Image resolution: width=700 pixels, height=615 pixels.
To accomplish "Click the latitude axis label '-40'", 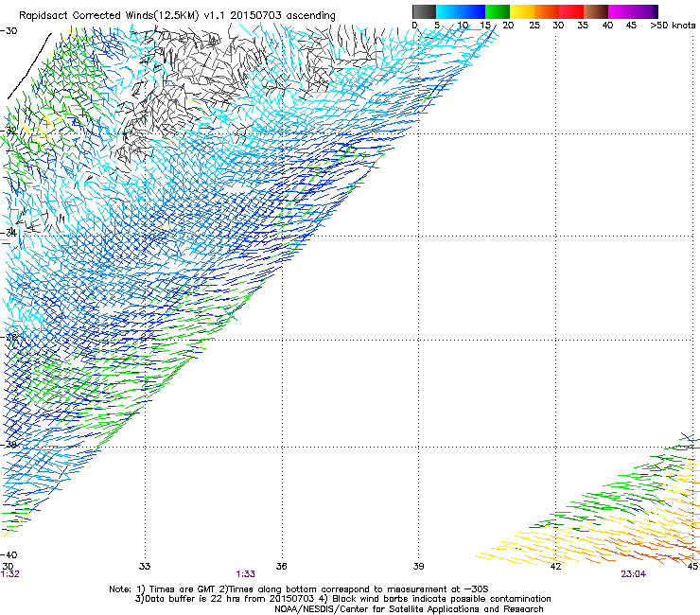I will (9, 554).
